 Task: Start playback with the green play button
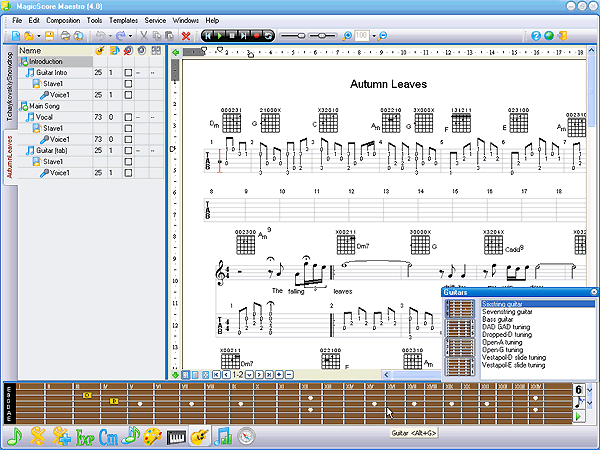[x=220, y=36]
